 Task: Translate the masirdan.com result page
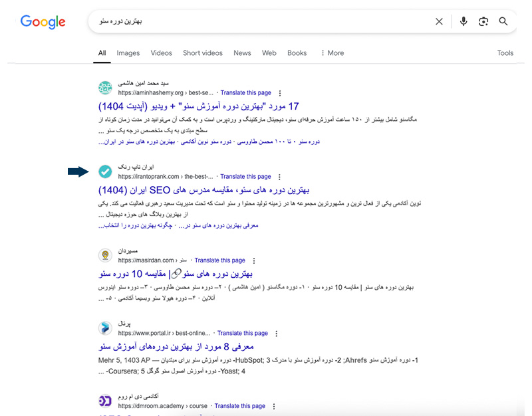[x=220, y=260]
